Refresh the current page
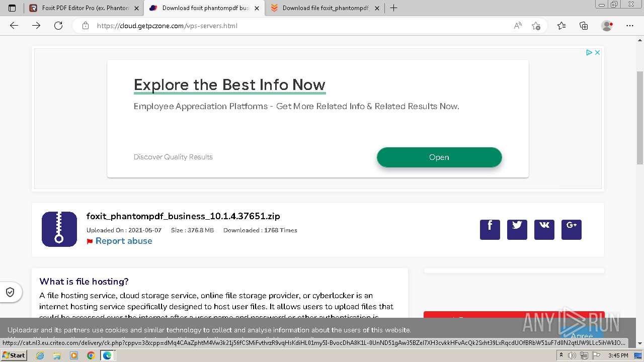This screenshot has height=362, width=644. (58, 26)
